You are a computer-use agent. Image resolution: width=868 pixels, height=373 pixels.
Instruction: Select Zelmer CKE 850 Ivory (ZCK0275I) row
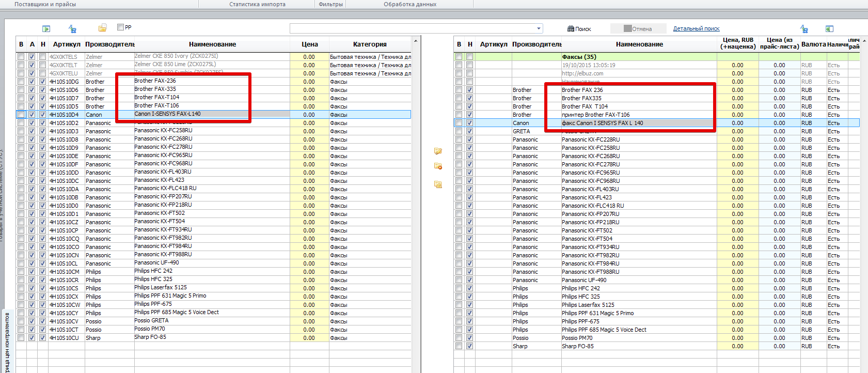point(176,56)
